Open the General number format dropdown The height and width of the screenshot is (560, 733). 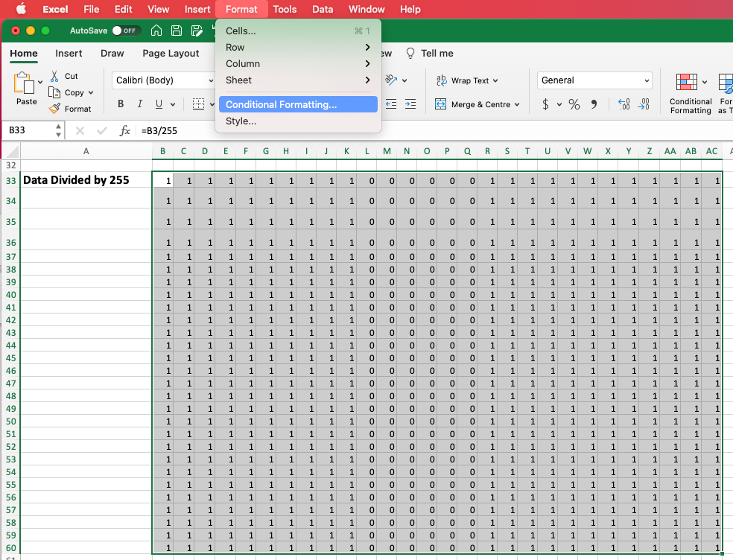(647, 80)
